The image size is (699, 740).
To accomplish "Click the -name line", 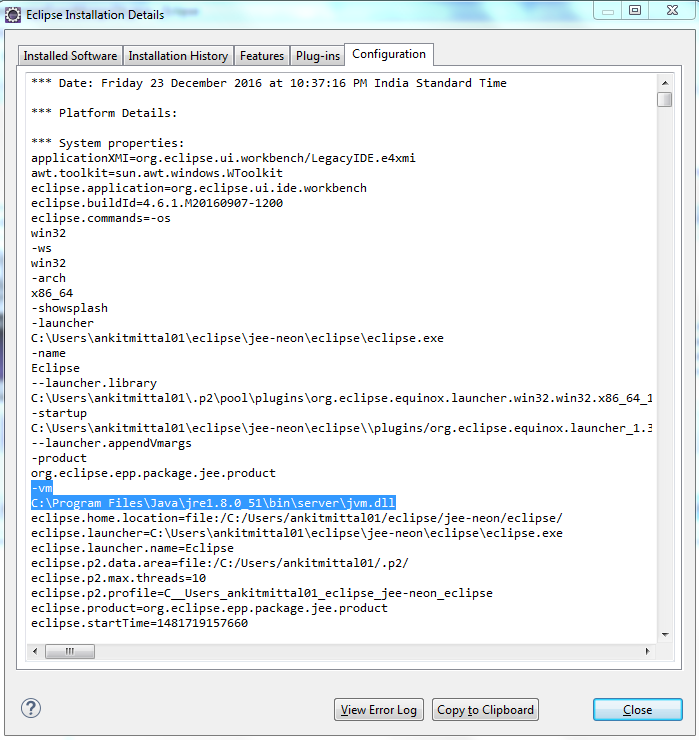I will click(49, 353).
